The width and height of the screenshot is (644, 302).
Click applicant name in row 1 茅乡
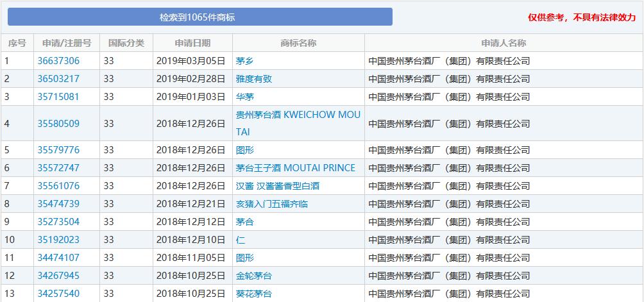click(449, 61)
